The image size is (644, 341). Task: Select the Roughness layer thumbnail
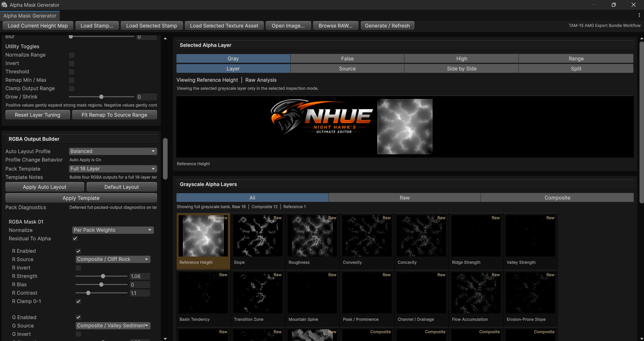[312, 241]
